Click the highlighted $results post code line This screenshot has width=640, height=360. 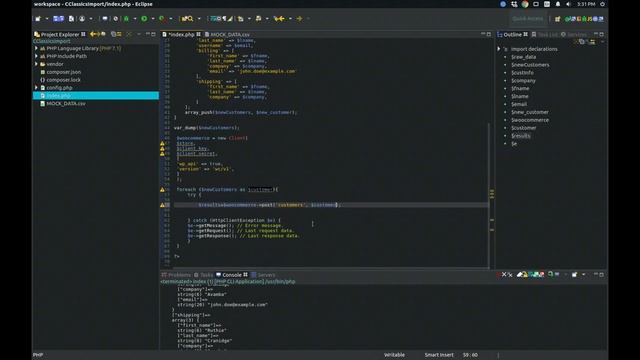pos(331,205)
